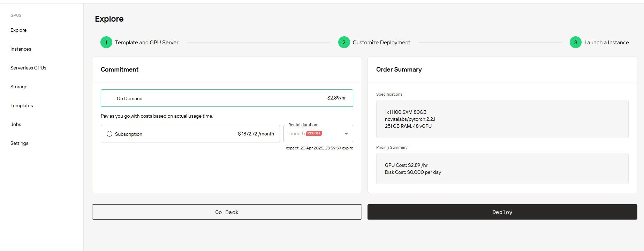Click the GPUS sidebar header
The image size is (644, 251).
[x=16, y=15]
